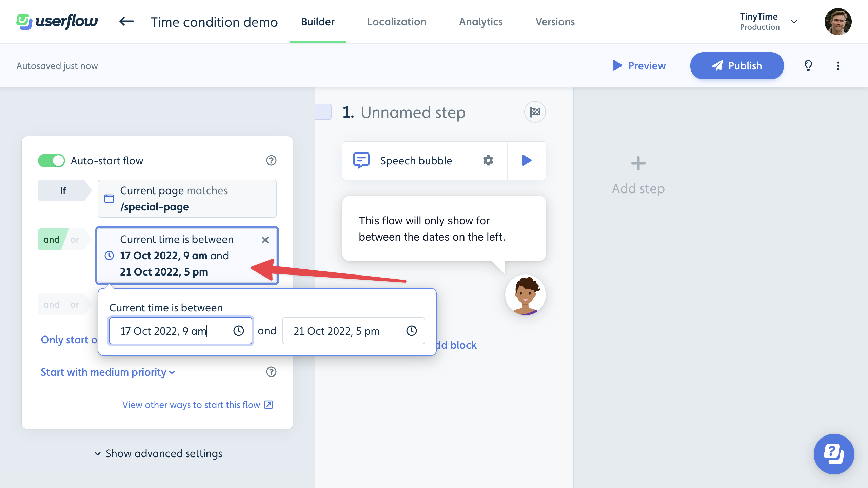Open Auto-start flow help icon
Screen dimensions: 868x488
(271, 160)
